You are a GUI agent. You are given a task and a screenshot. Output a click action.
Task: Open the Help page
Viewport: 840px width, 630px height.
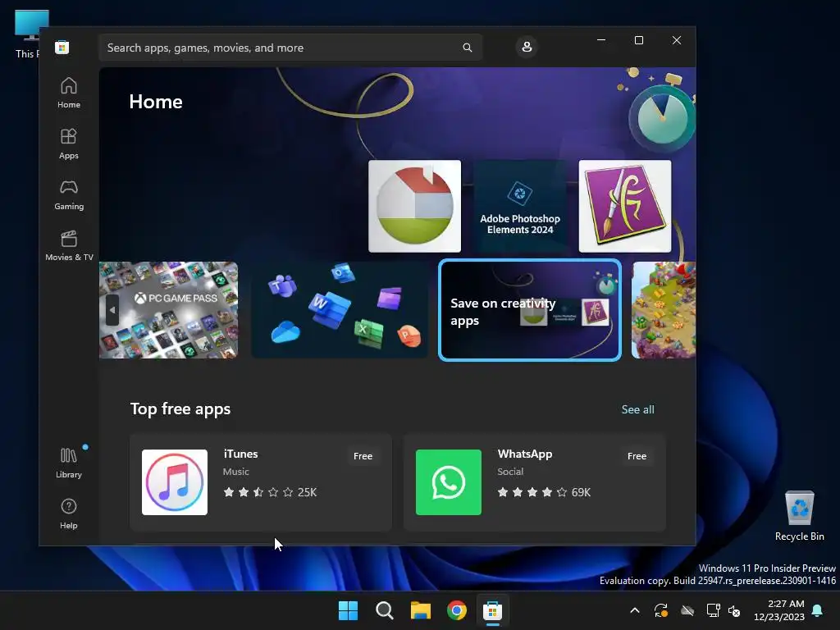click(x=69, y=514)
